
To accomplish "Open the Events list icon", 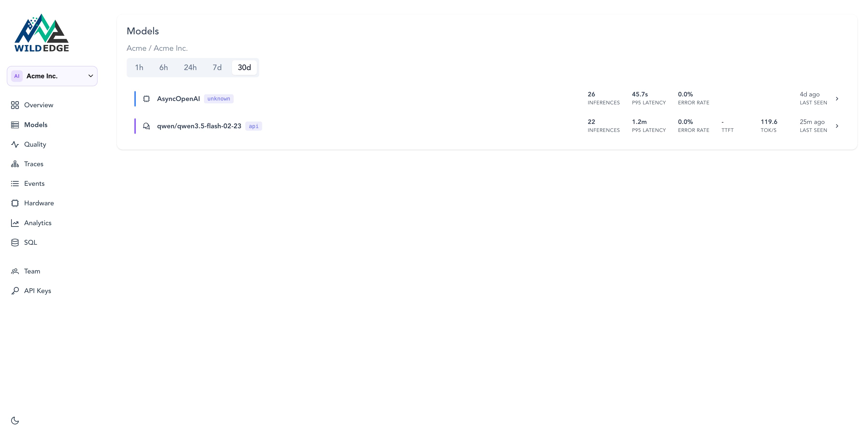I will tap(15, 184).
